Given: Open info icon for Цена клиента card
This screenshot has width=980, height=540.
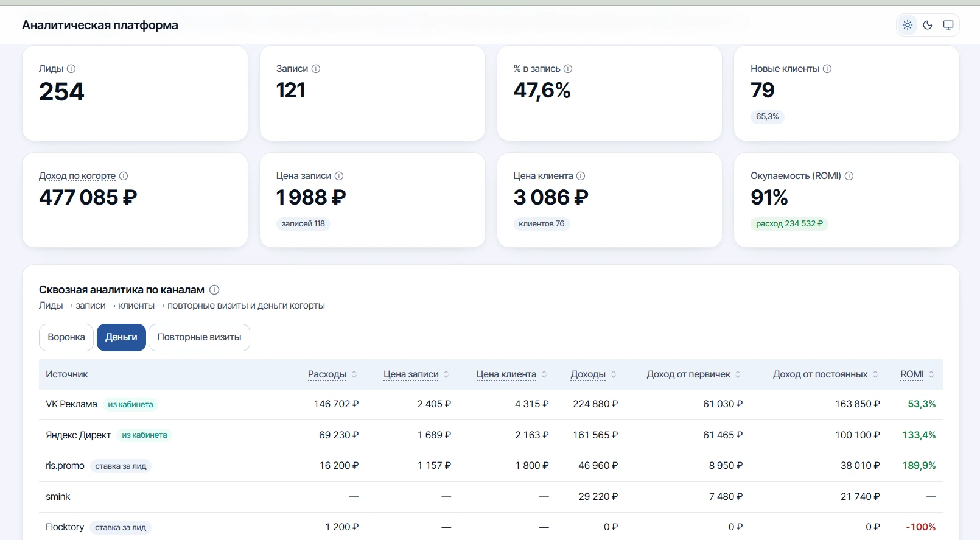Looking at the screenshot, I should tap(581, 176).
